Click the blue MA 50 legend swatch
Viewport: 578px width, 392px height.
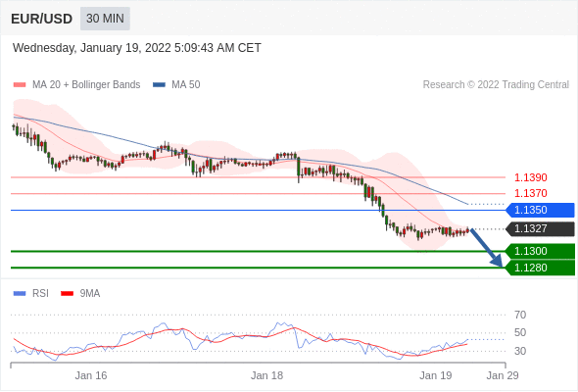[x=159, y=85]
